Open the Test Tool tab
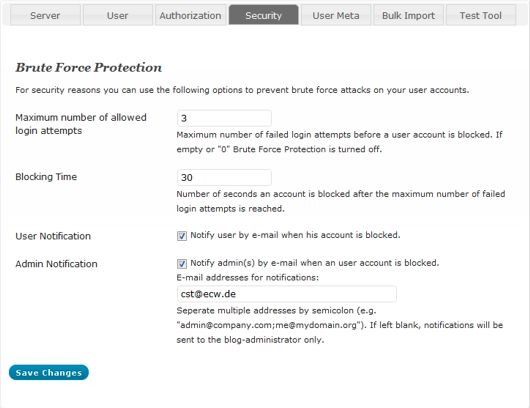The width and height of the screenshot is (530, 408). pyautogui.click(x=481, y=15)
